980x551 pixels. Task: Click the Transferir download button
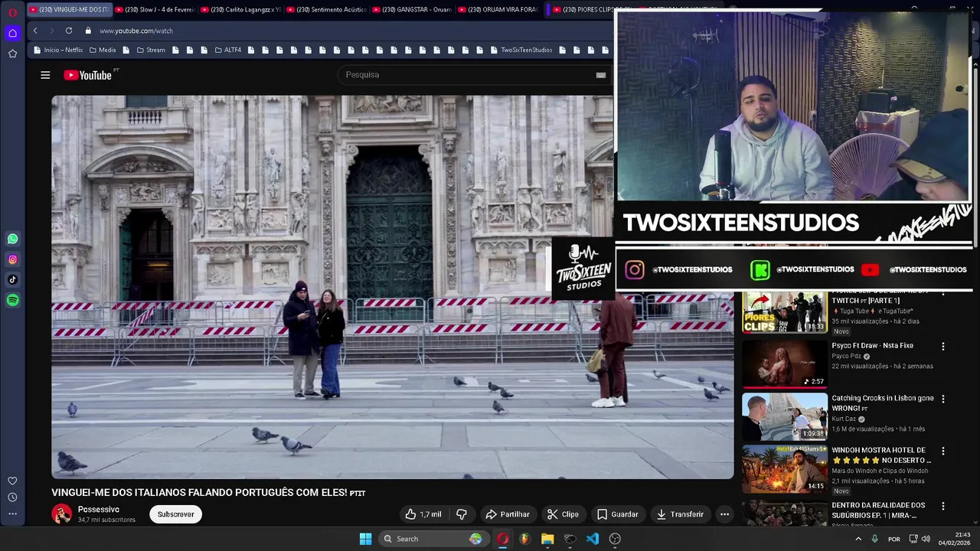pos(680,514)
